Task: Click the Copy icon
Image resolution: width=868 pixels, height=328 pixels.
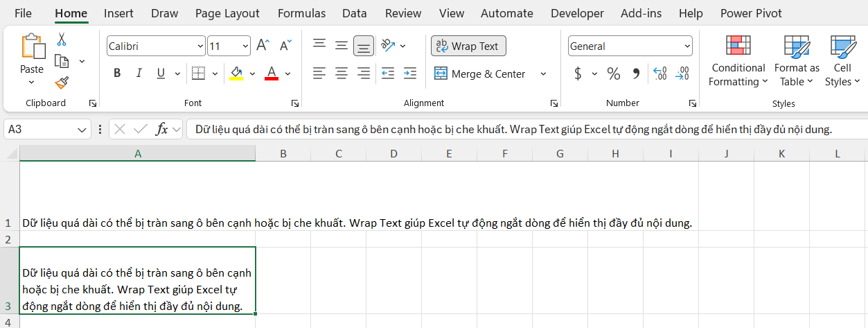Action: click(62, 61)
